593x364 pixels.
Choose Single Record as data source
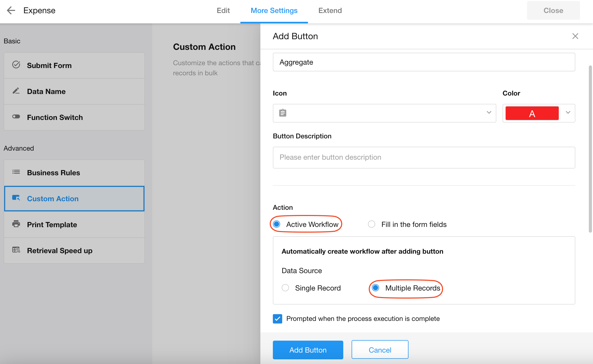point(285,288)
